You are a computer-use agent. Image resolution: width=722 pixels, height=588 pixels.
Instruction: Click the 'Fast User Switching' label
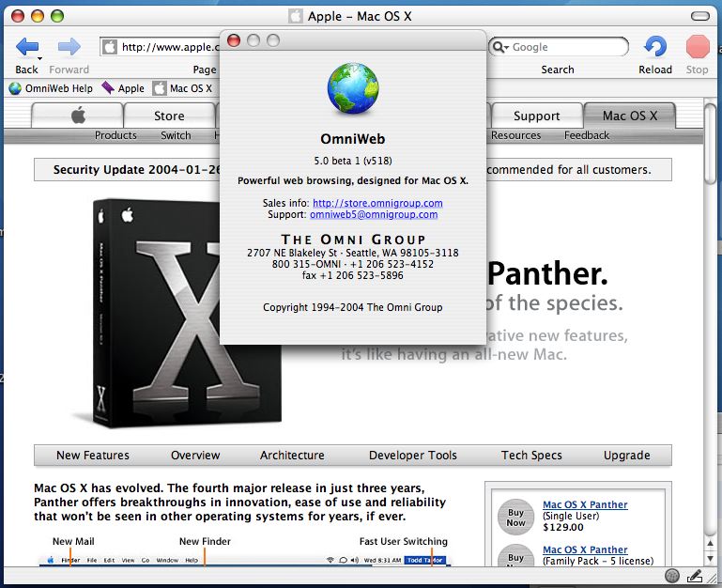(404, 541)
